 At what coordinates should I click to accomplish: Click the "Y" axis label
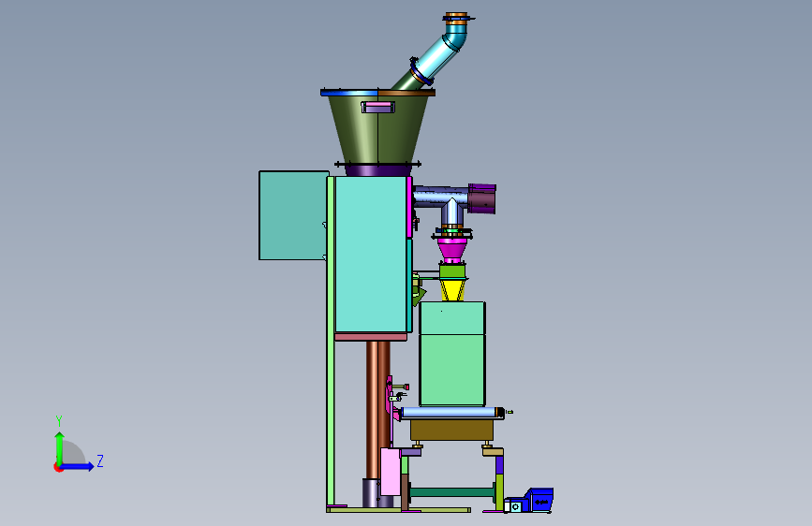(x=59, y=420)
